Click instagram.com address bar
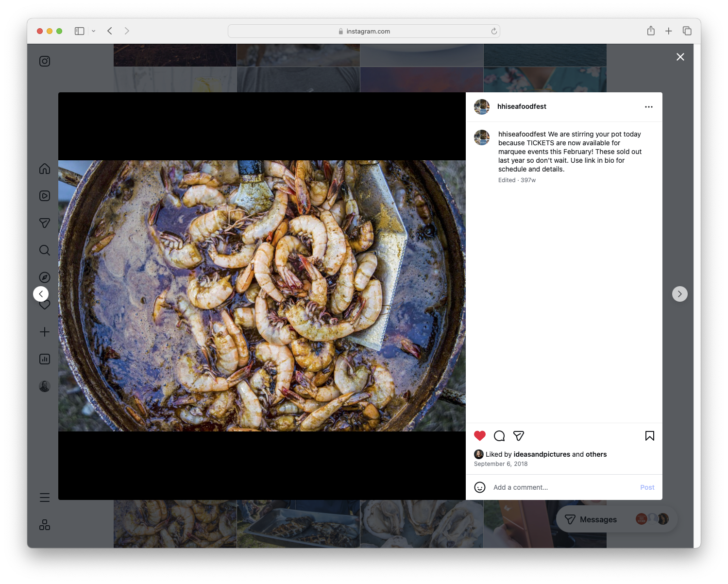This screenshot has height=584, width=728. (x=364, y=31)
